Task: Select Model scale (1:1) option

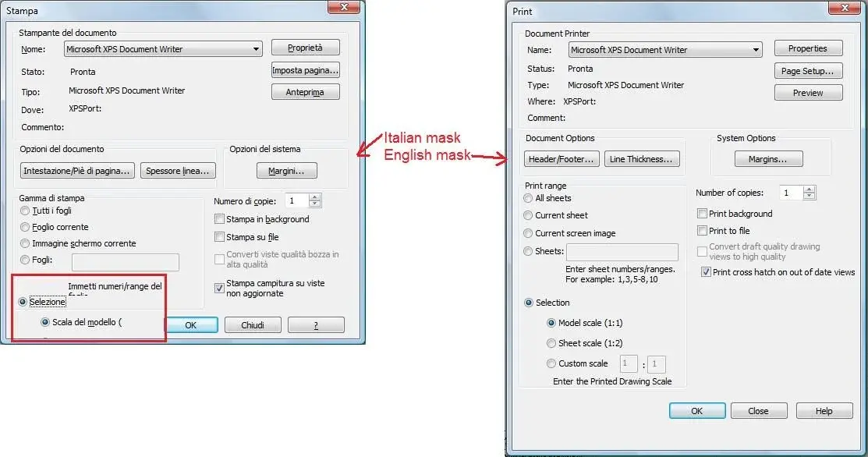Action: click(551, 323)
